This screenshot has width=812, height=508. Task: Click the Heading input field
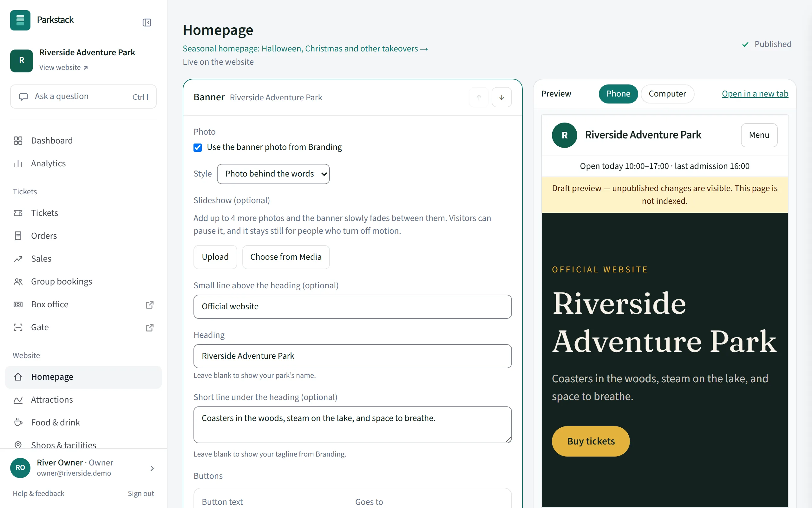[352, 356]
